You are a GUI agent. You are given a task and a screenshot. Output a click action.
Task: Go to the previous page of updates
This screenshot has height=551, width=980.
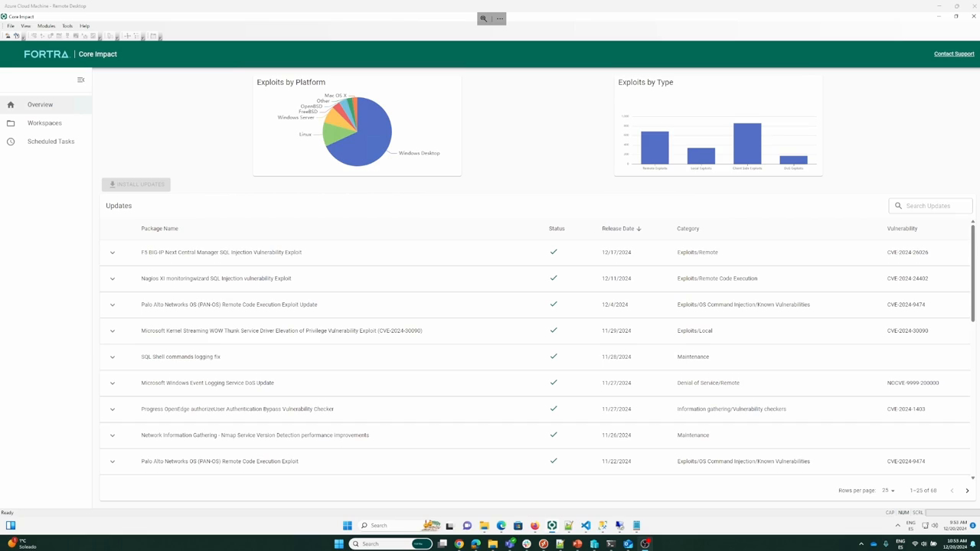point(952,491)
